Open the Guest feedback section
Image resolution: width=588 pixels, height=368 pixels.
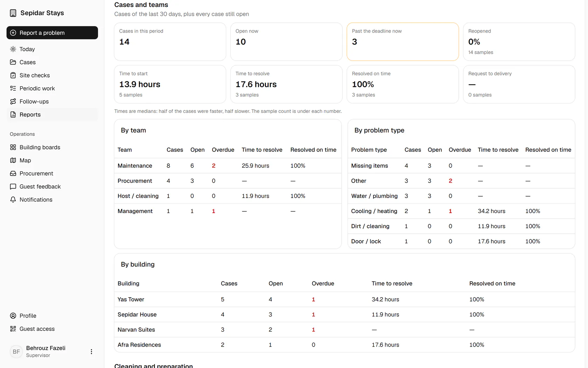point(52,186)
